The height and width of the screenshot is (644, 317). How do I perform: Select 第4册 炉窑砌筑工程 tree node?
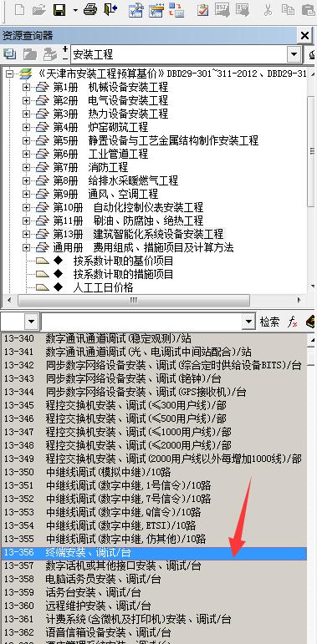click(x=100, y=127)
